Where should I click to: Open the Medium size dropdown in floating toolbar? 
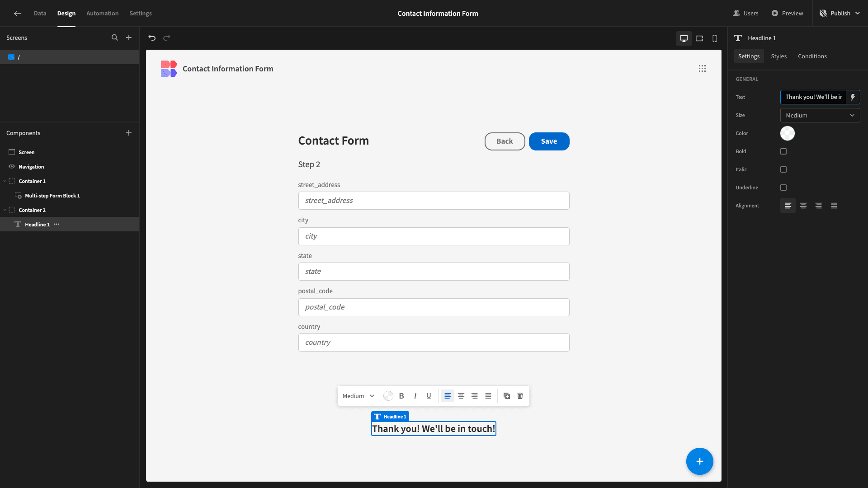click(x=359, y=396)
